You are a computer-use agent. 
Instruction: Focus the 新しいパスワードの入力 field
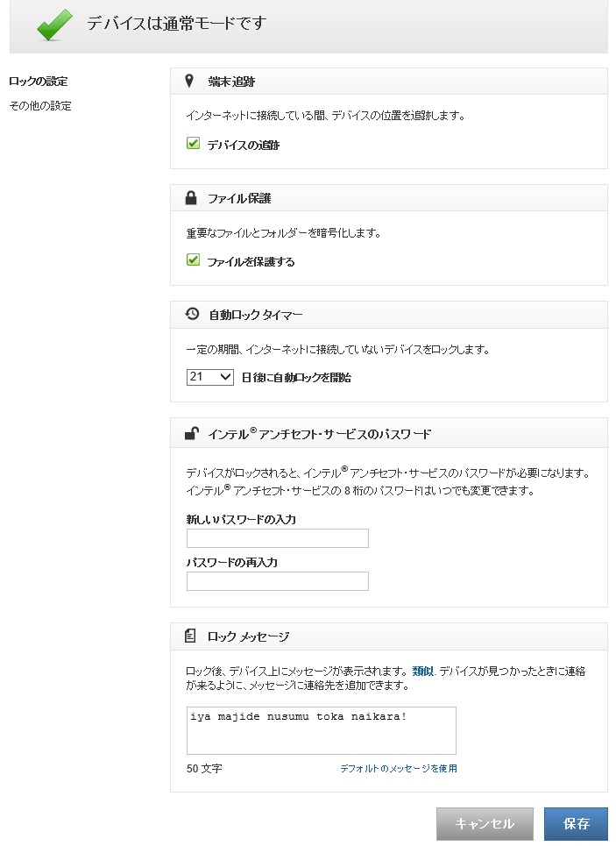pos(277,538)
